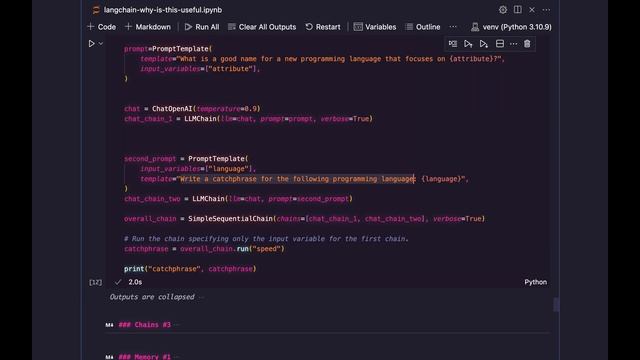The width and height of the screenshot is (640, 360).
Task: Open notebook settings gear icon
Action: coord(503,9)
